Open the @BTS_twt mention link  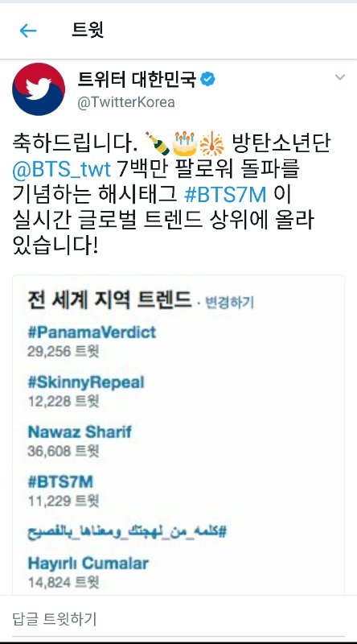tap(62, 169)
